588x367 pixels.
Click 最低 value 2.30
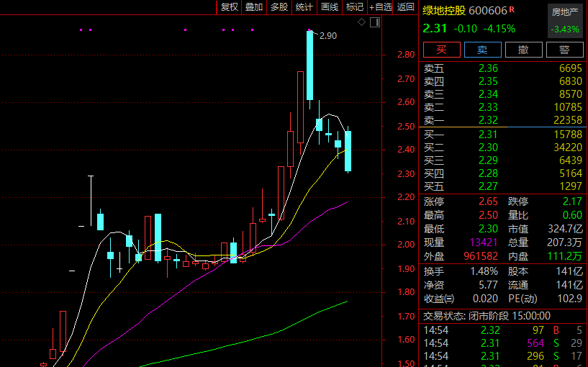(x=488, y=229)
